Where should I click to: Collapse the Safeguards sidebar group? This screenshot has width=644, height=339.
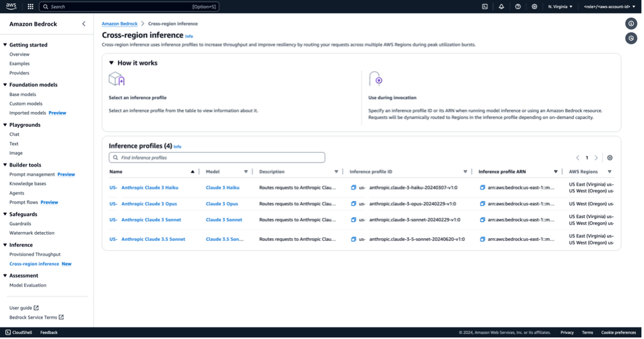[x=5, y=214]
